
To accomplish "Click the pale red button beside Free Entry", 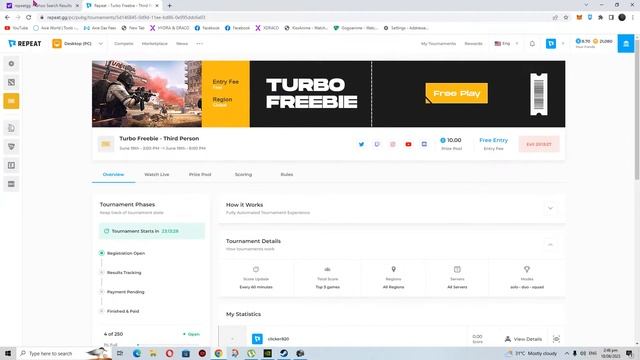I will click(539, 144).
